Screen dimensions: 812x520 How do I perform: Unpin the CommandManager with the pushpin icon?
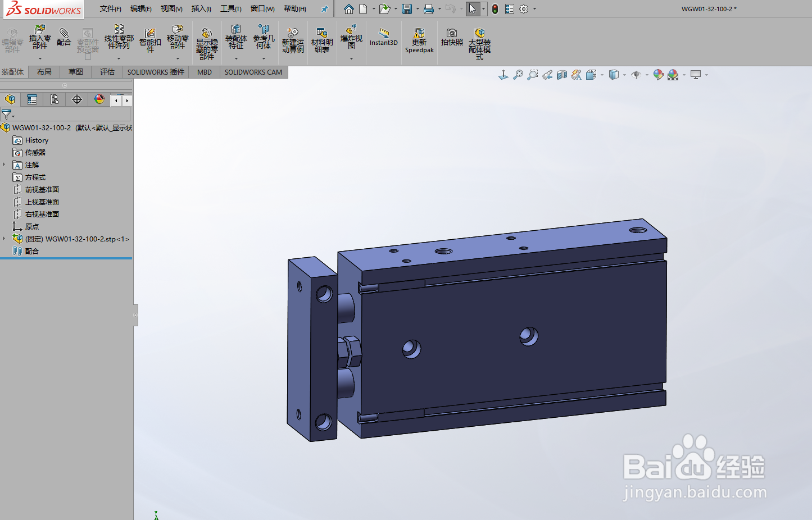(324, 8)
